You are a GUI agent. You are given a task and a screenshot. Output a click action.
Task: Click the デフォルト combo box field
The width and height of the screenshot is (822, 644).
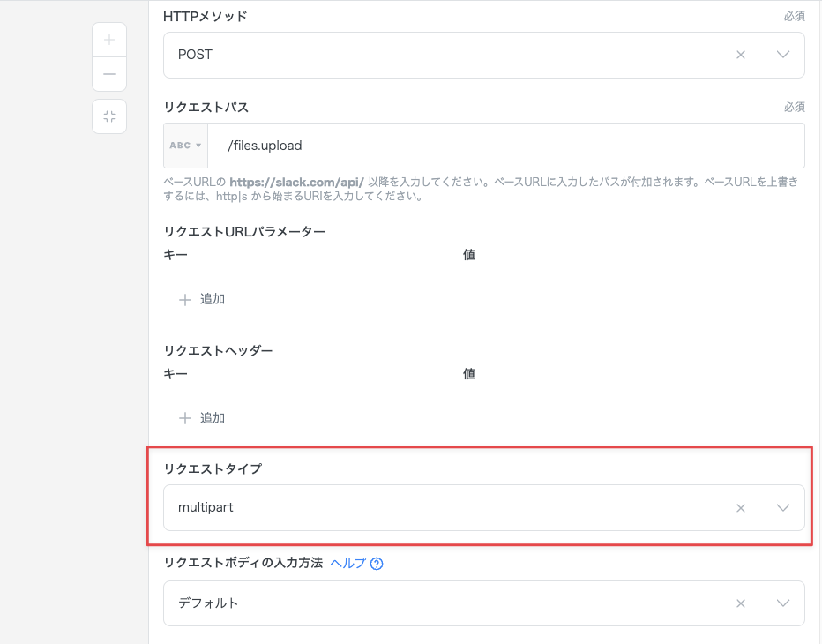[441, 603]
